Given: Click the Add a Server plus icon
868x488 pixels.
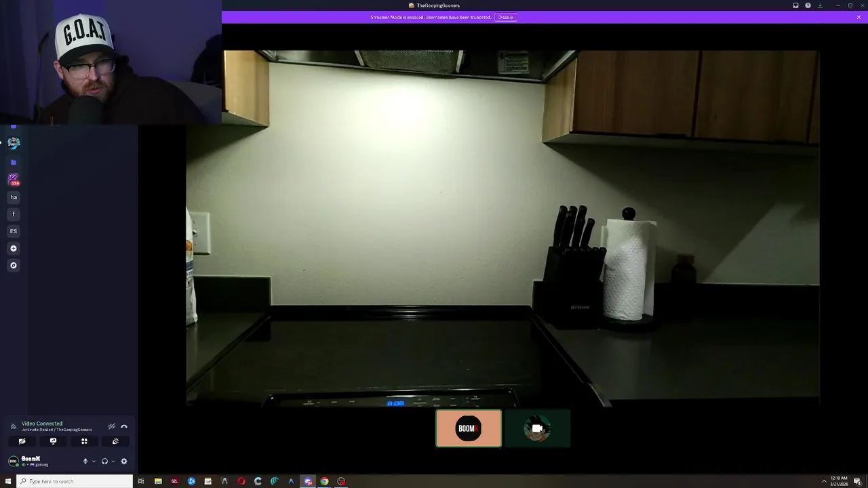Looking at the screenshot, I should [x=13, y=248].
